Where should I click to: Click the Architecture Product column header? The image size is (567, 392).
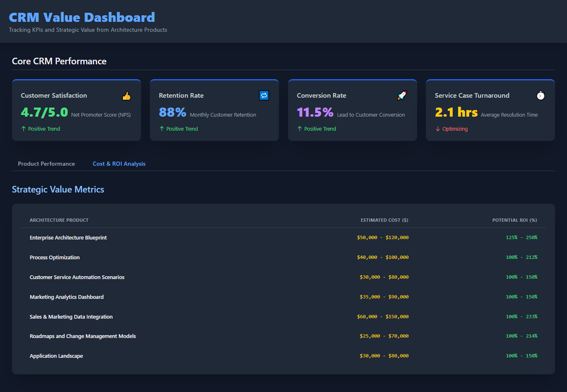point(59,220)
